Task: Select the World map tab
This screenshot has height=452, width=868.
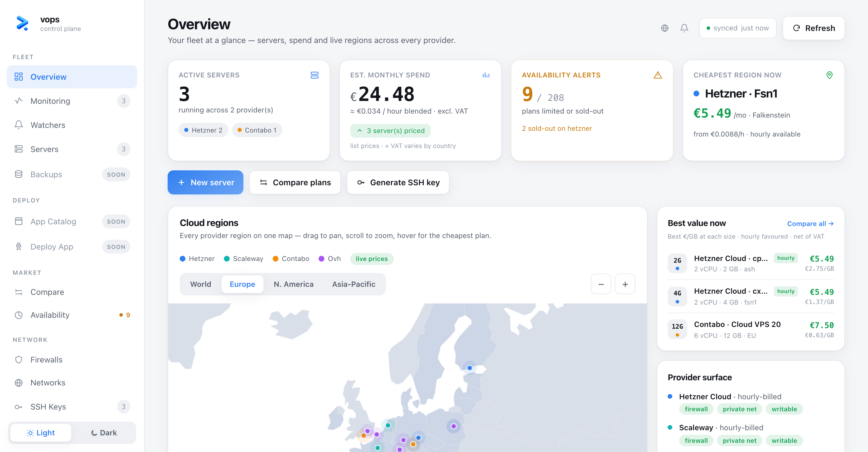Action: click(200, 284)
